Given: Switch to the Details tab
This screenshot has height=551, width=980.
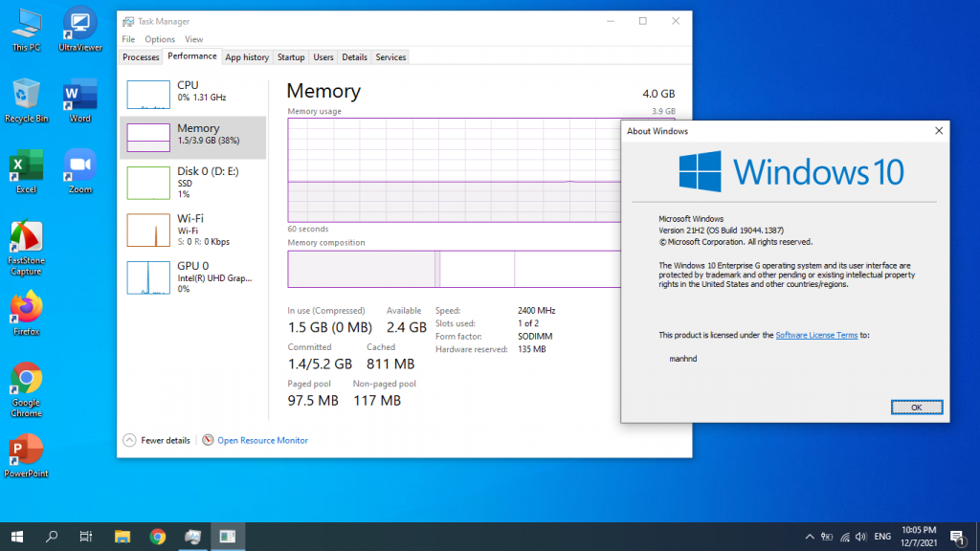Looking at the screenshot, I should [354, 56].
